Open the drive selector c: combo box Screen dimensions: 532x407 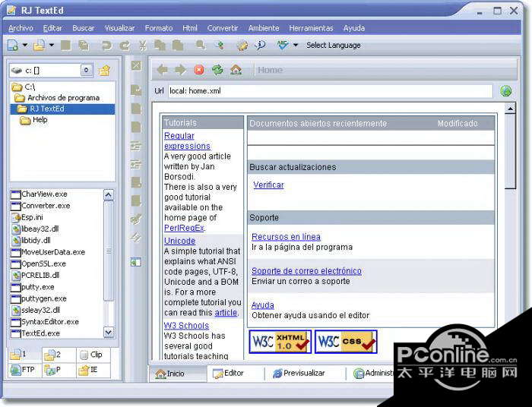pos(51,71)
